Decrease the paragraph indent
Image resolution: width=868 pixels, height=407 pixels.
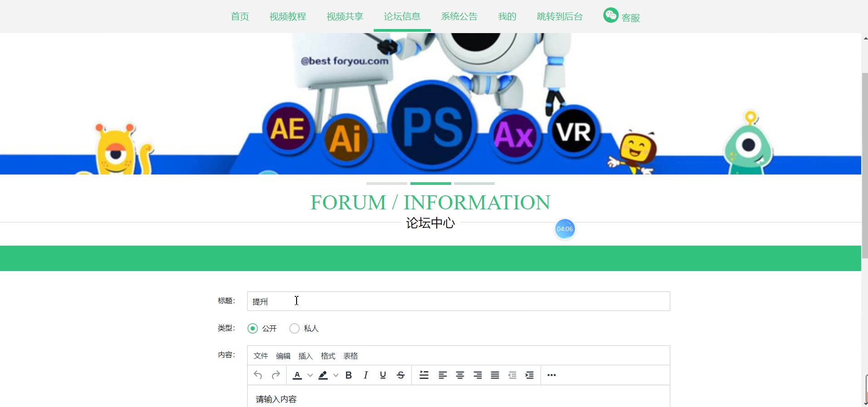(x=512, y=375)
